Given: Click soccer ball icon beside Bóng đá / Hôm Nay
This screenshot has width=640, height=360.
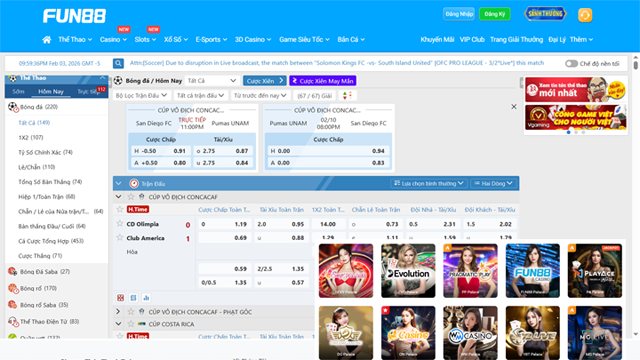Looking at the screenshot, I should (x=118, y=80).
